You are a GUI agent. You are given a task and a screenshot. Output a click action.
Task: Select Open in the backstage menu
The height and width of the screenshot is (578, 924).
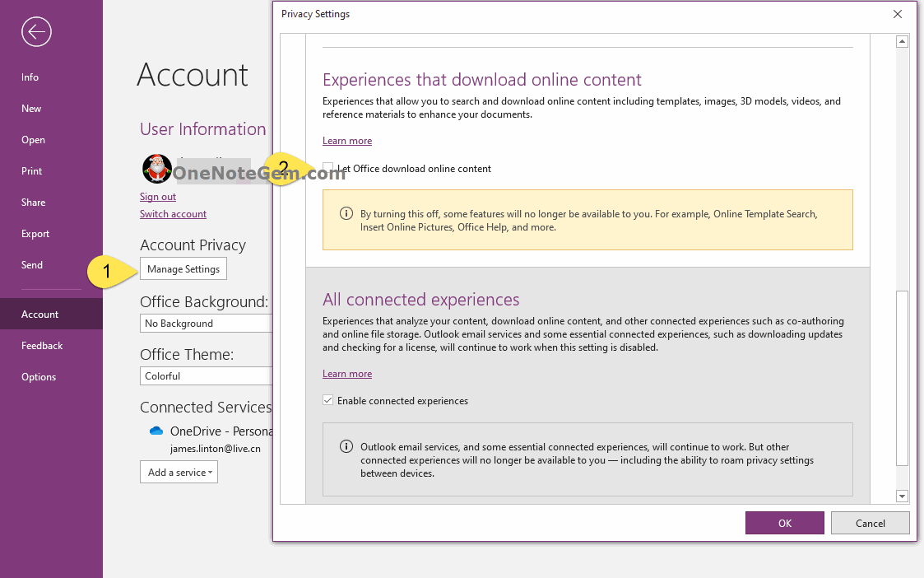tap(33, 140)
